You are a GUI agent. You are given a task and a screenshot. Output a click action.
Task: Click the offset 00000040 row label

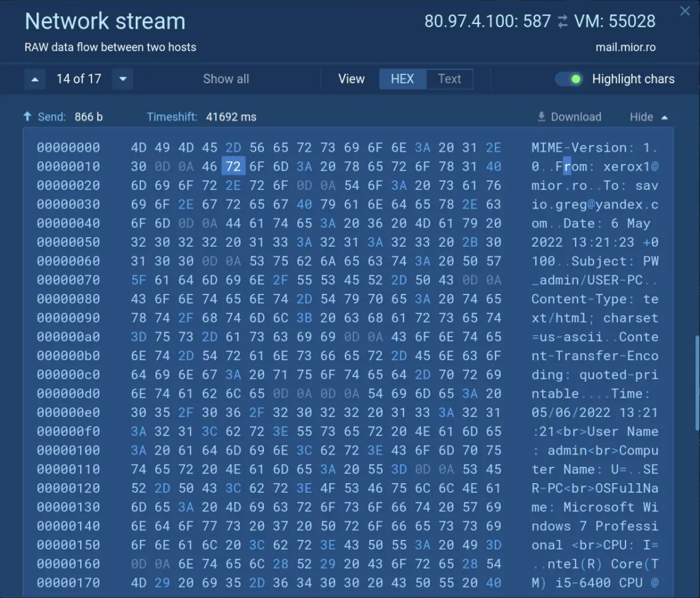[68, 223]
